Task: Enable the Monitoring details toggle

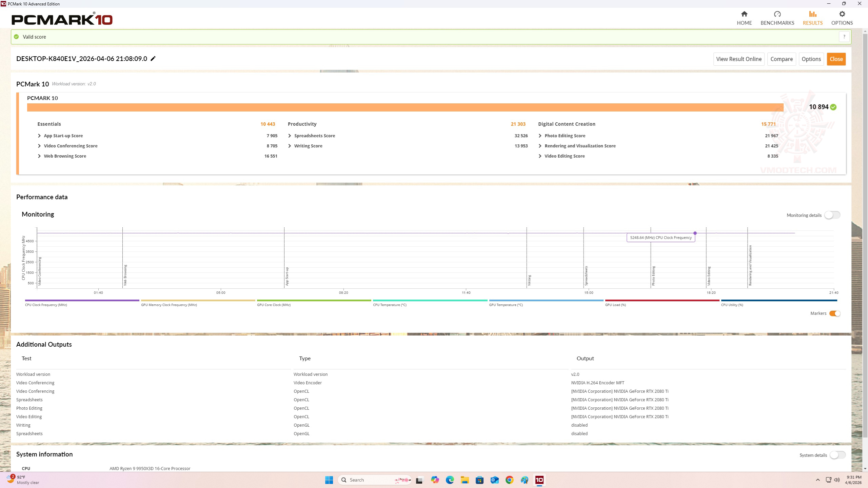Action: pyautogui.click(x=832, y=215)
